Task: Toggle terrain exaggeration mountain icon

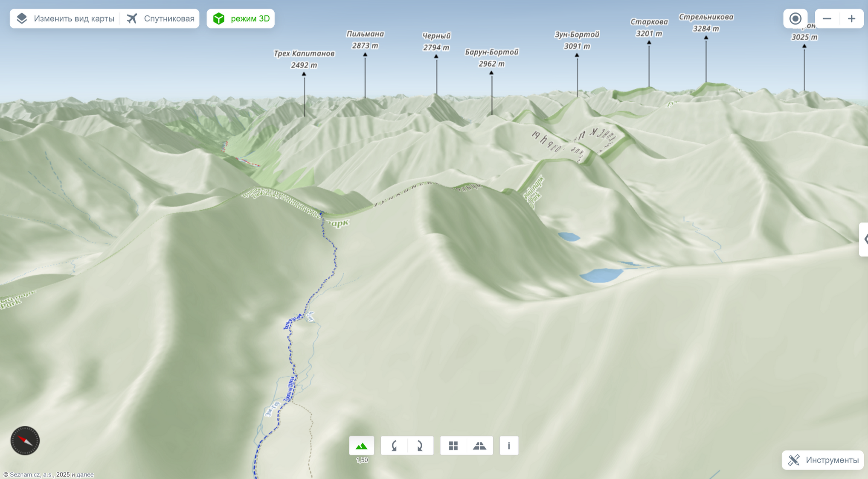Action: pos(361,446)
